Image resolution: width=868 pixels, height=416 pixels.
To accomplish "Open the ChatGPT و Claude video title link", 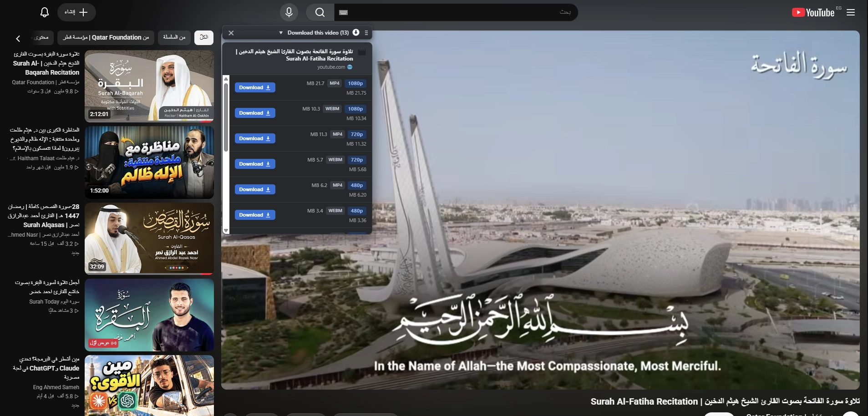I will coord(46,368).
